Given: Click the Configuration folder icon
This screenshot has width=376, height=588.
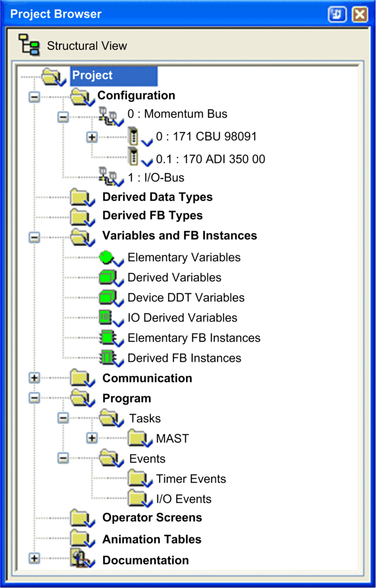Looking at the screenshot, I should 83,96.
